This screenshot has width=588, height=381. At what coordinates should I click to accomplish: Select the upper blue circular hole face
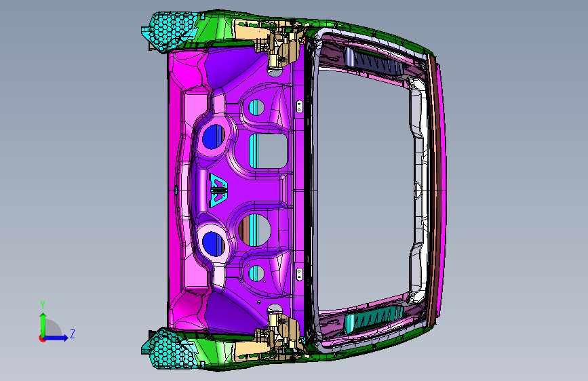pyautogui.click(x=214, y=137)
